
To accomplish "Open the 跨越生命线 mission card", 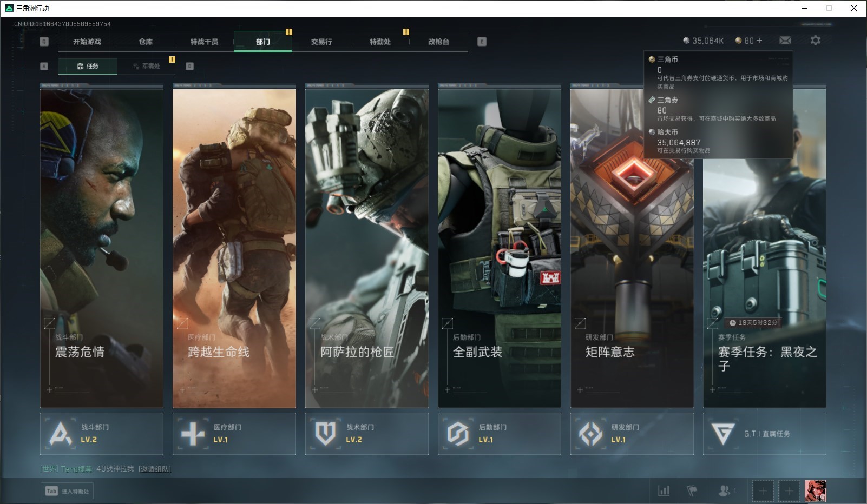I will pos(234,248).
